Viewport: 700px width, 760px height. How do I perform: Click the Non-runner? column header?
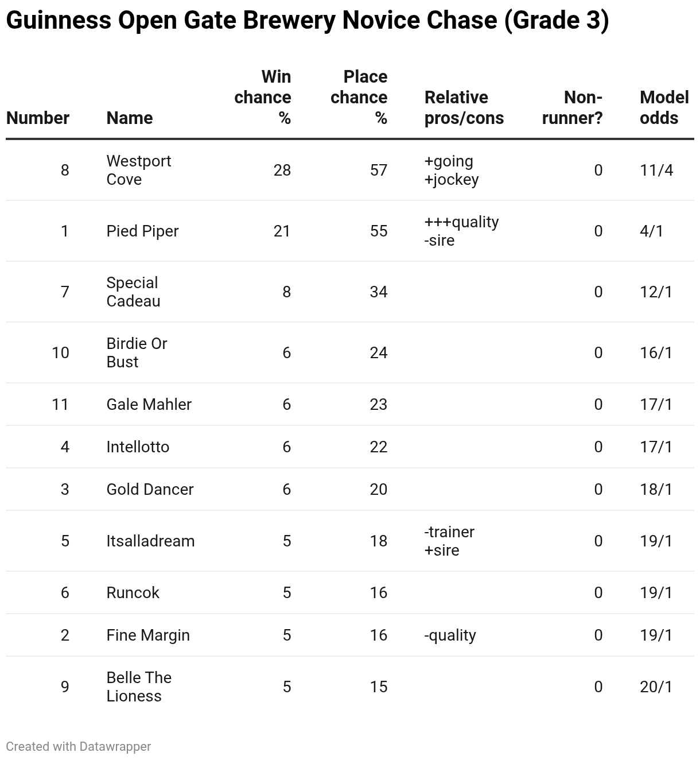click(x=572, y=107)
